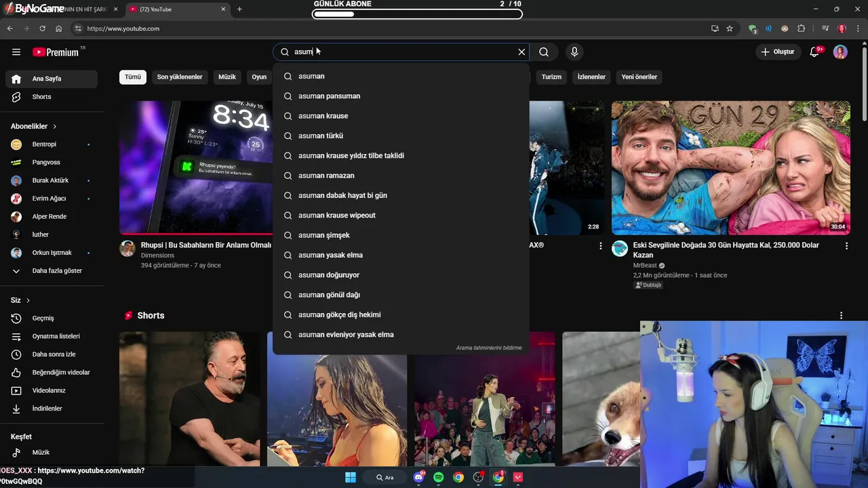Image resolution: width=868 pixels, height=488 pixels.
Task: Open Discord from the taskbar
Action: coord(418,477)
